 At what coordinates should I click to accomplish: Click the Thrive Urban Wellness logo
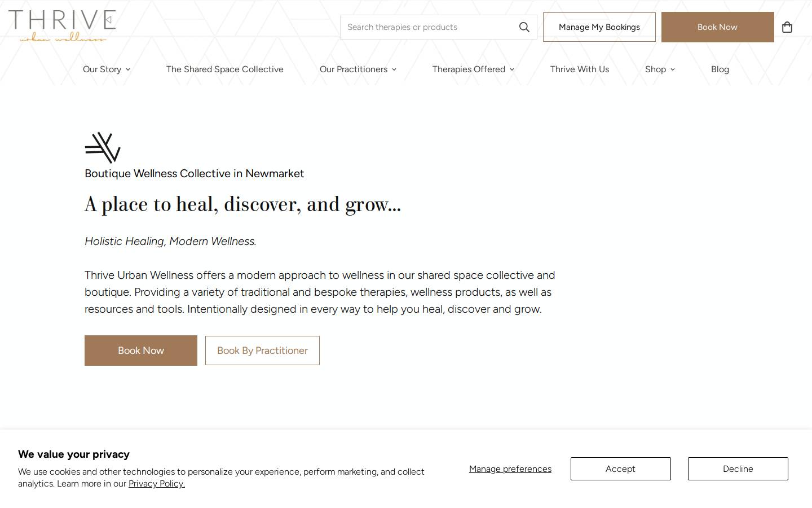(62, 26)
